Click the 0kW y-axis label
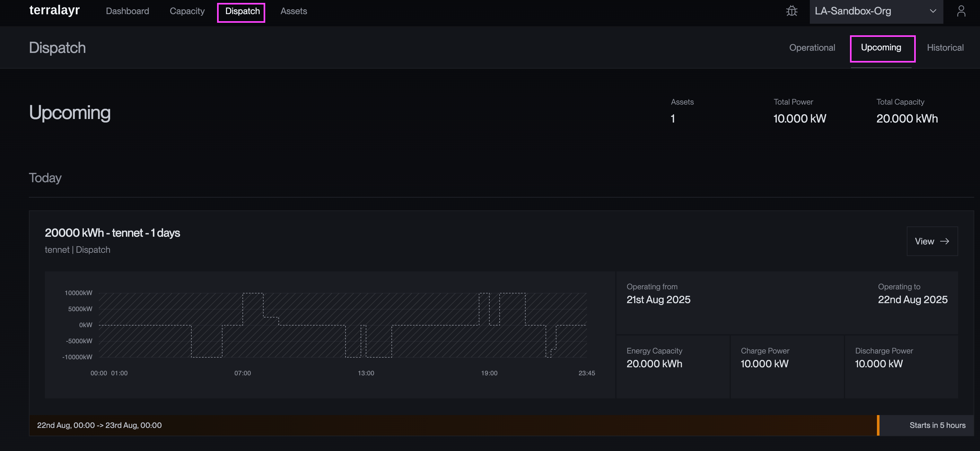980x451 pixels. coord(86,325)
